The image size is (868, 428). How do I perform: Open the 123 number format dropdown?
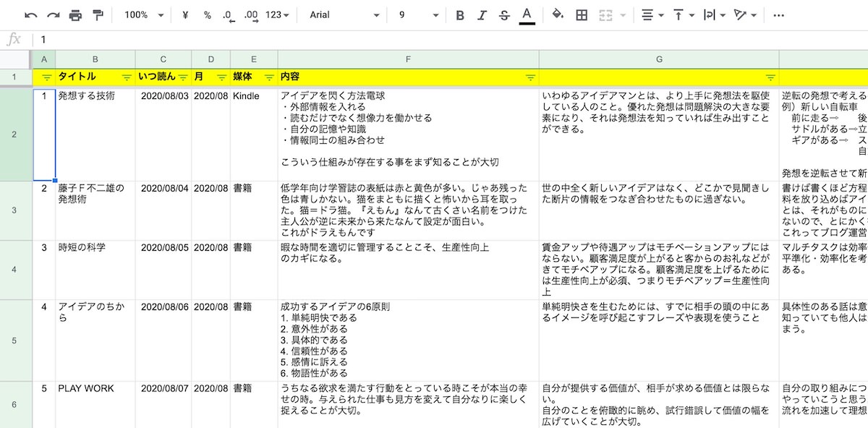278,15
